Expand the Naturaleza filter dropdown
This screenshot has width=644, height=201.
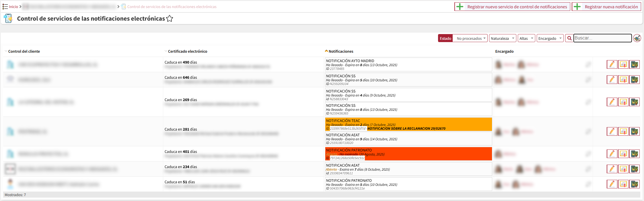click(x=502, y=38)
